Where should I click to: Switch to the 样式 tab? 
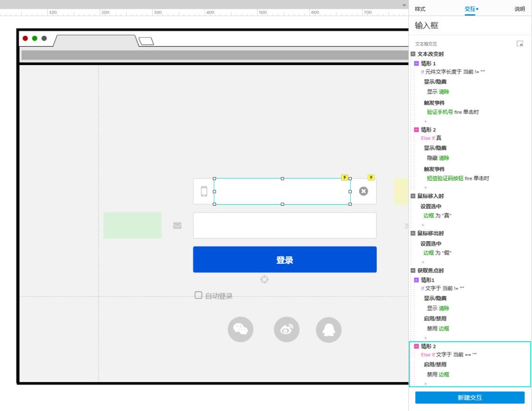click(x=420, y=9)
